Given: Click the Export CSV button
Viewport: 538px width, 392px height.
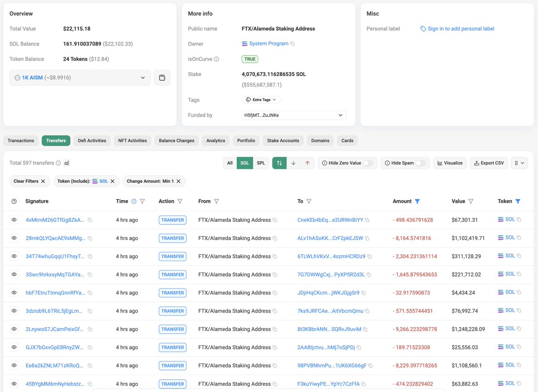Looking at the screenshot, I should coord(489,163).
